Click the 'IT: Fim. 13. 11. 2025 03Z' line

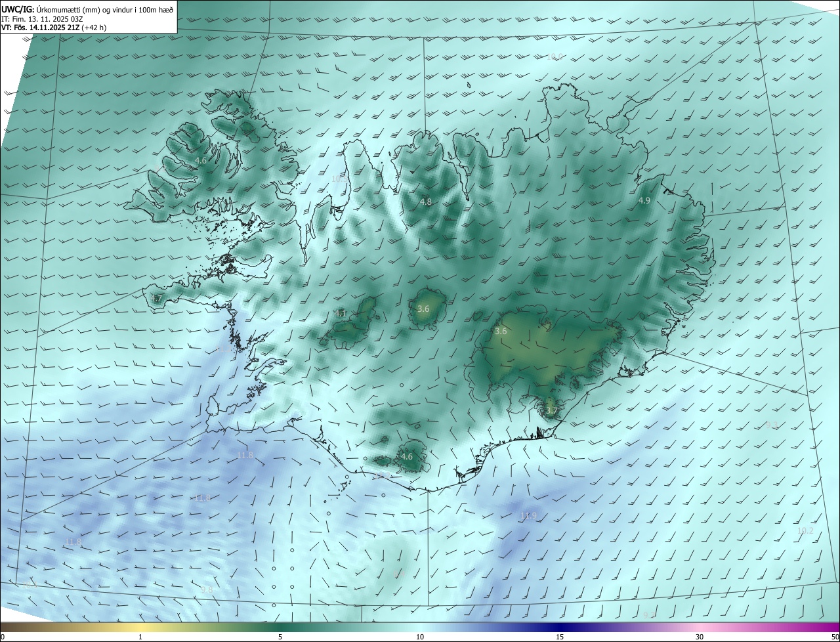(41, 18)
